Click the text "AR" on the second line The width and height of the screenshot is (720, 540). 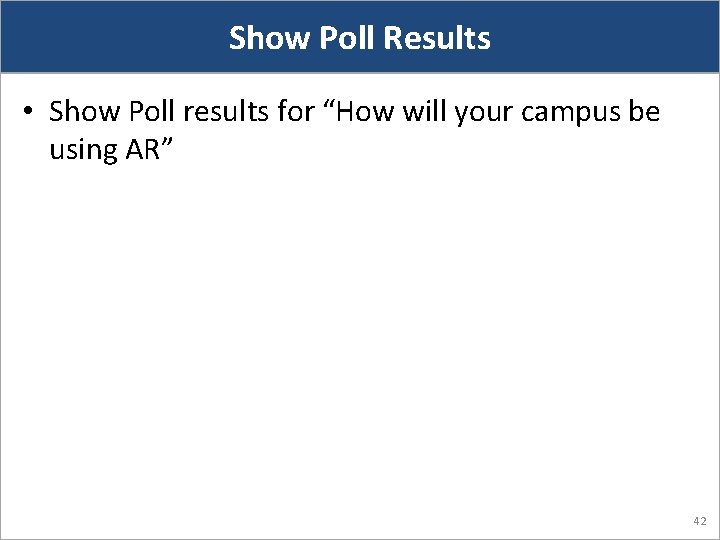click(x=148, y=150)
